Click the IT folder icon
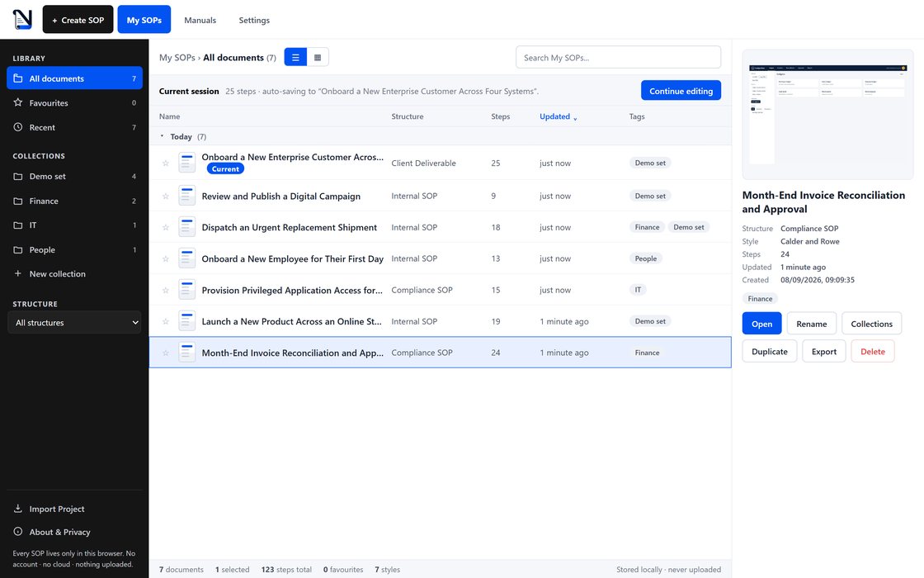 [x=17, y=225]
